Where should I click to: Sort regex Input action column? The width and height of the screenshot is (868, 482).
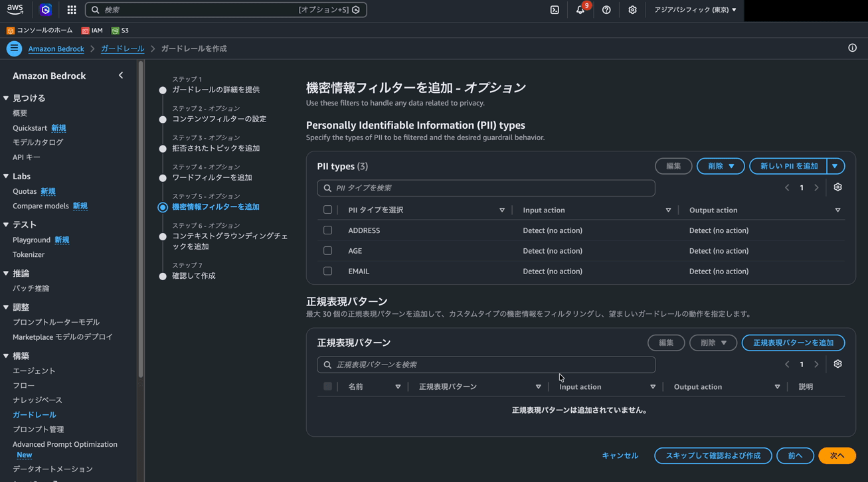click(x=653, y=386)
